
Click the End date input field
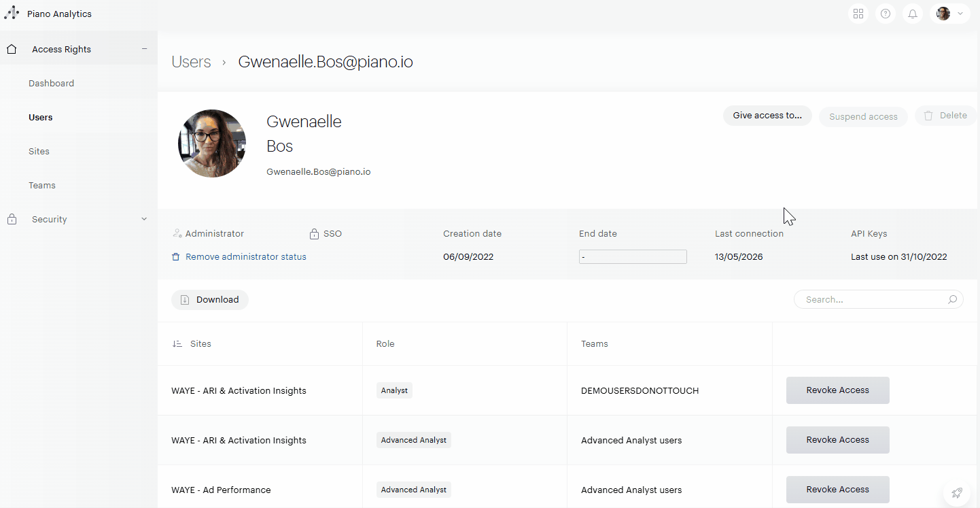[x=633, y=257]
